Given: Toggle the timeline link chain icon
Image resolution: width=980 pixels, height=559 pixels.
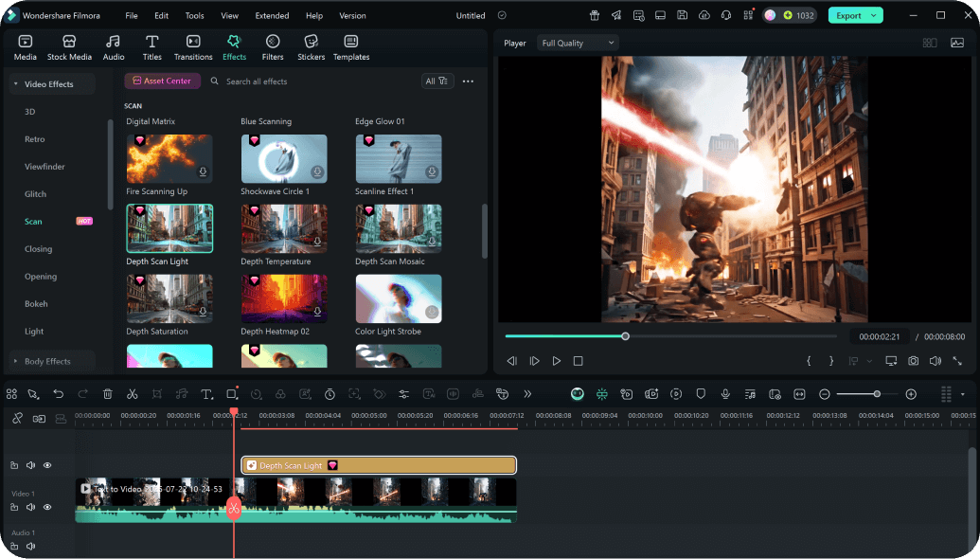Looking at the screenshot, I should point(17,419).
